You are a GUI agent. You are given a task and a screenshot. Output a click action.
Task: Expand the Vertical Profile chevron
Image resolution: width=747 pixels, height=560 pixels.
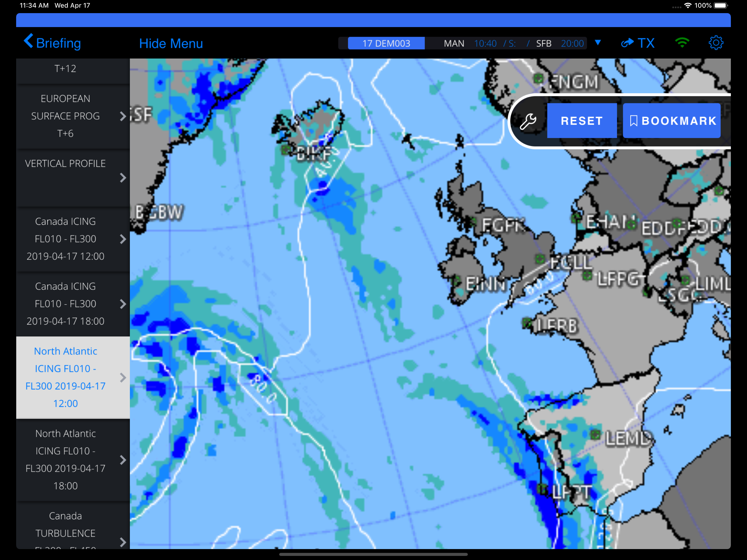[x=123, y=178]
